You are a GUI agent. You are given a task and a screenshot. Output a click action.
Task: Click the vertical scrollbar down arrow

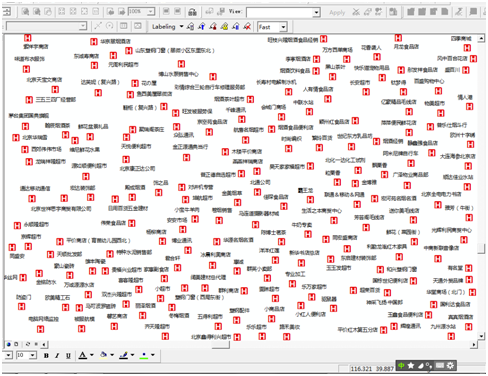pos(481,336)
